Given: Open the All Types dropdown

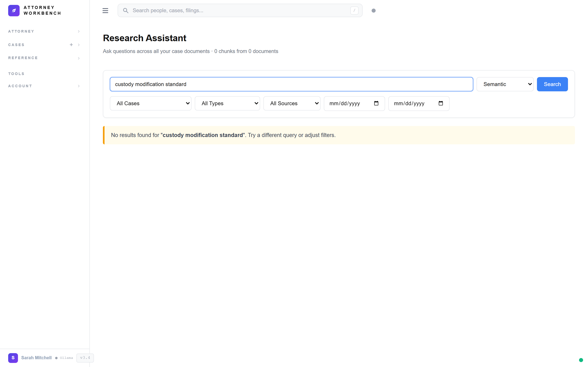Looking at the screenshot, I should pos(227,103).
